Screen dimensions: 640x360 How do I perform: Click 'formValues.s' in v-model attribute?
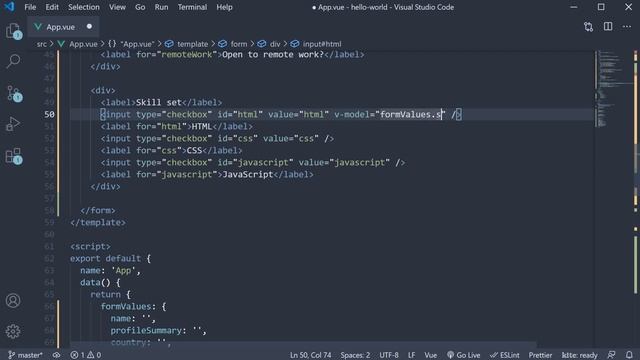tap(411, 115)
